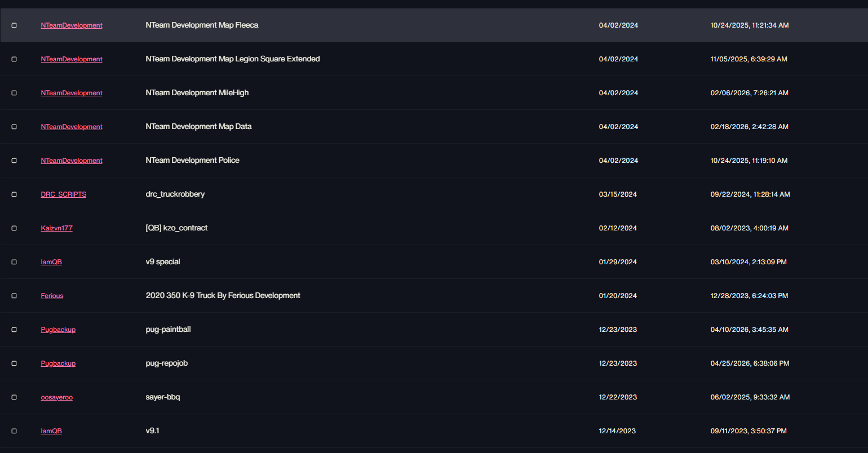Open IamQB link in v9 special row

point(51,262)
